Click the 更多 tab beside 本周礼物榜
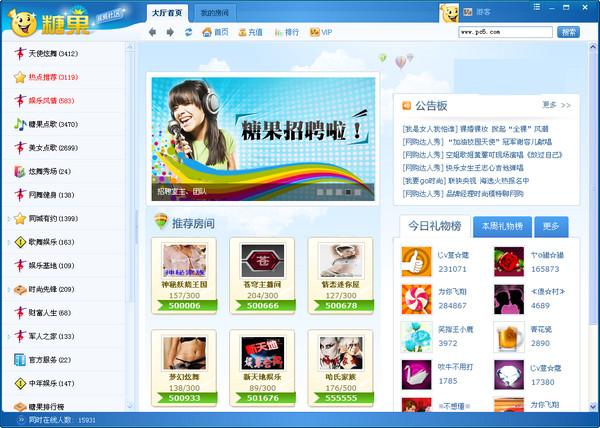The width and height of the screenshot is (600, 428). tap(551, 226)
